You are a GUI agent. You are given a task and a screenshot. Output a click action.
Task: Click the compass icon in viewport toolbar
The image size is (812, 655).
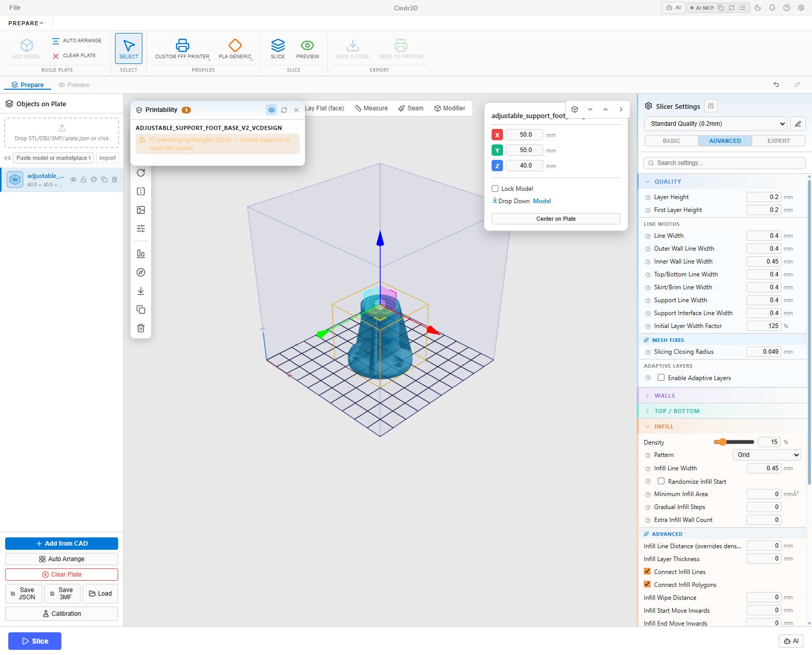click(x=141, y=272)
